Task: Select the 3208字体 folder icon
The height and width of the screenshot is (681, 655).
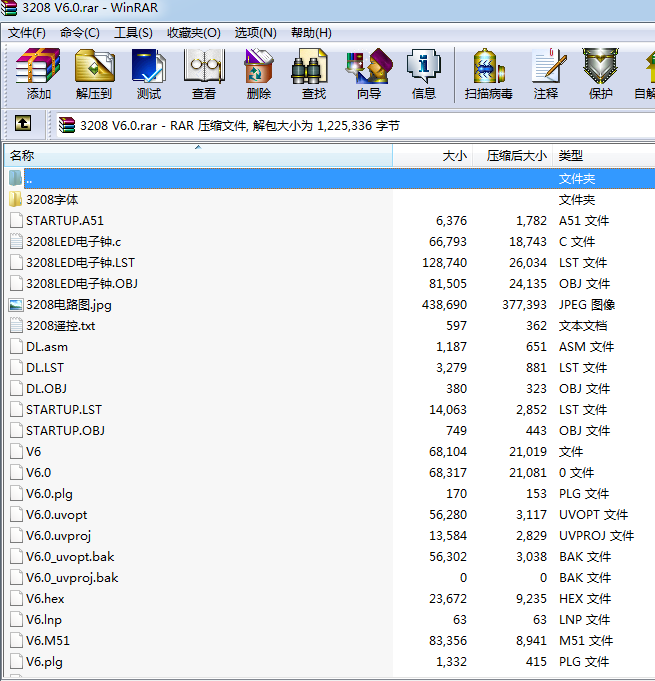Action: click(x=15, y=200)
